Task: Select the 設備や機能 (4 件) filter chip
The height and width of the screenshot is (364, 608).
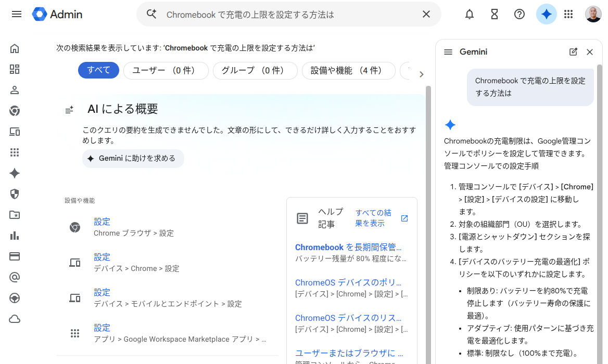Action: [x=349, y=71]
